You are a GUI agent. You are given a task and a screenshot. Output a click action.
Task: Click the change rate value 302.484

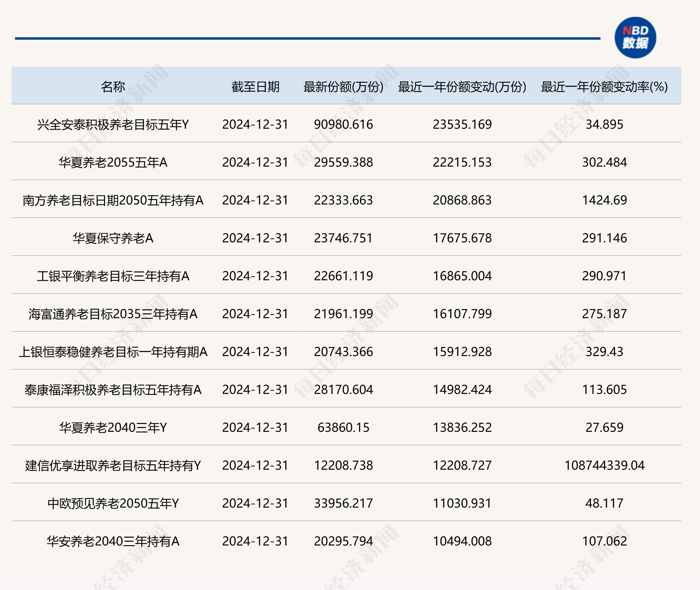tap(604, 162)
